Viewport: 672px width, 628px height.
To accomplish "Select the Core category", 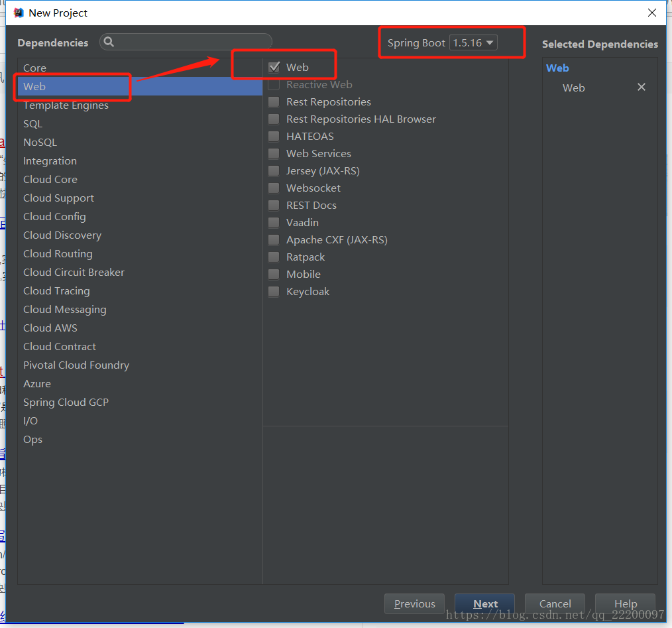I will (x=140, y=68).
